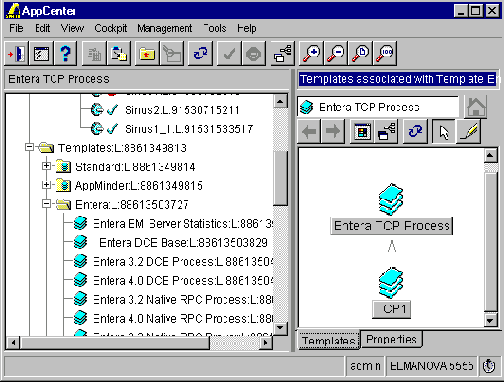Click tree vertical scrollbar down arrow

click(x=280, y=328)
